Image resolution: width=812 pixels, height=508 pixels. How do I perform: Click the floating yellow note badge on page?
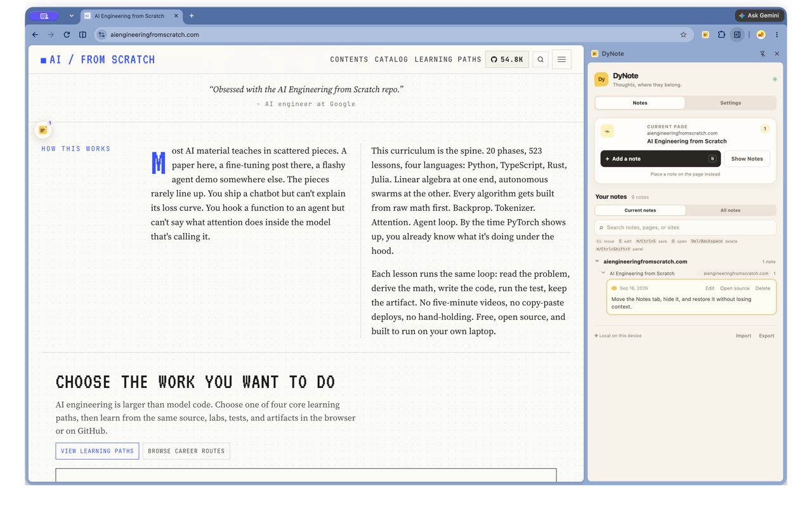click(x=43, y=130)
